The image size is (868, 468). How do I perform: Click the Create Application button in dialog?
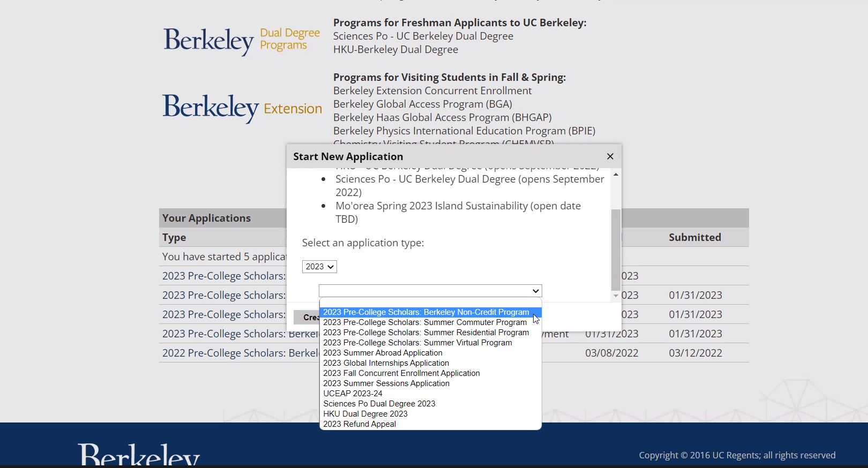[x=306, y=317]
